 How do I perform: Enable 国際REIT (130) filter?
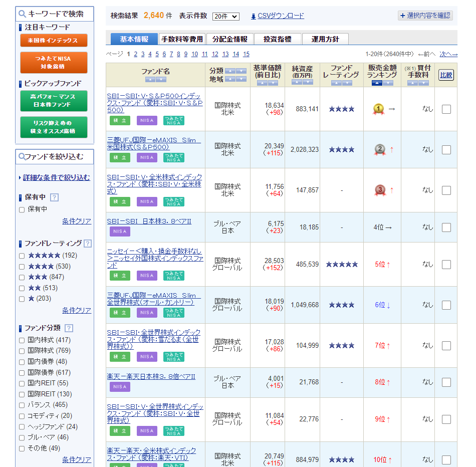[x=22, y=394]
